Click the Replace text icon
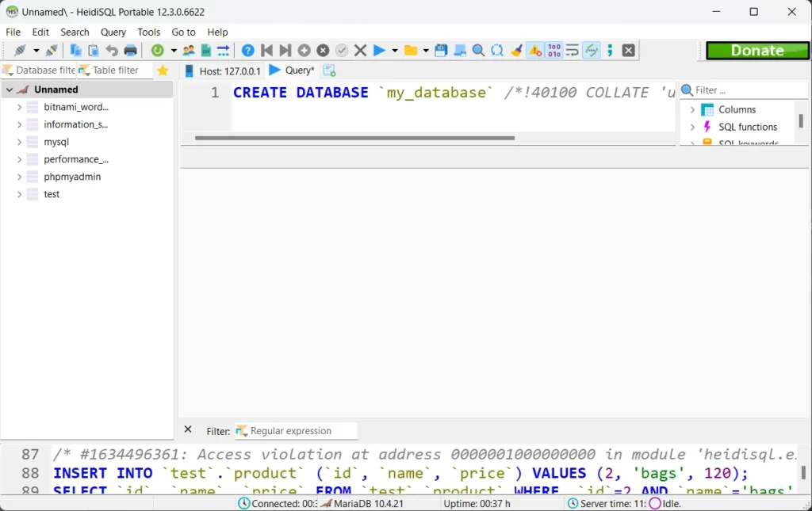812x511 pixels. click(497, 50)
